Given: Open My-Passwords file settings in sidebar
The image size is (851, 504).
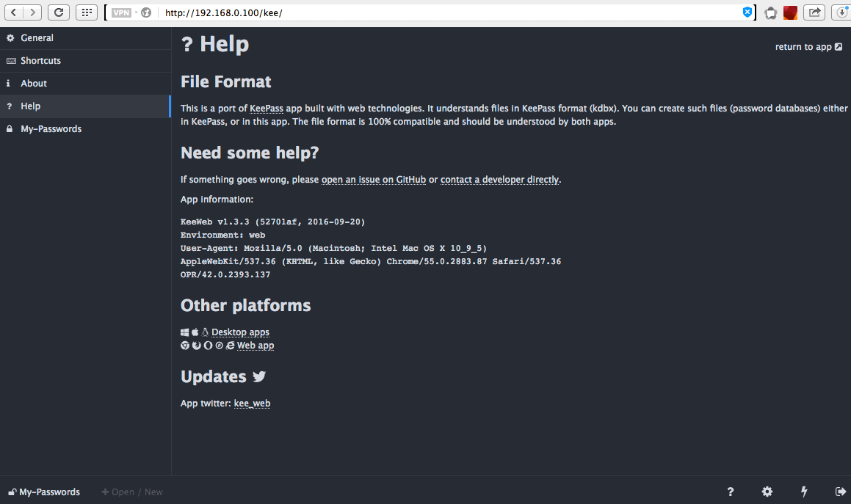Looking at the screenshot, I should [x=85, y=129].
